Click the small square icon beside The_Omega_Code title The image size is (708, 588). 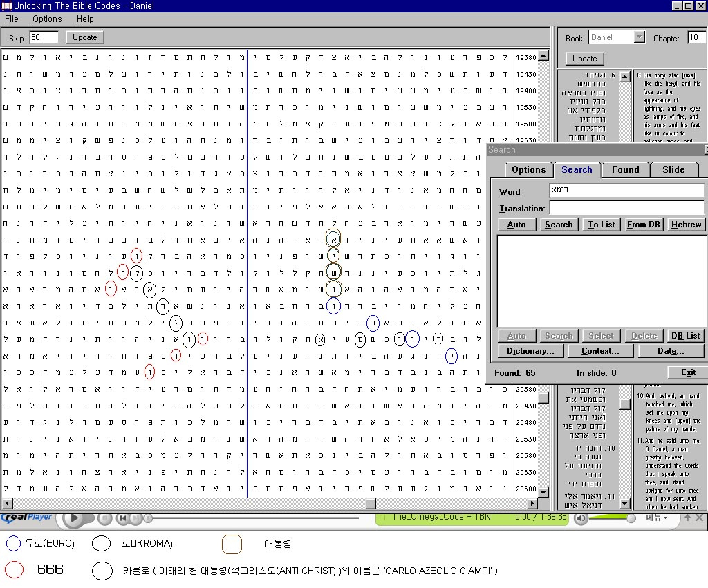[x=382, y=517]
